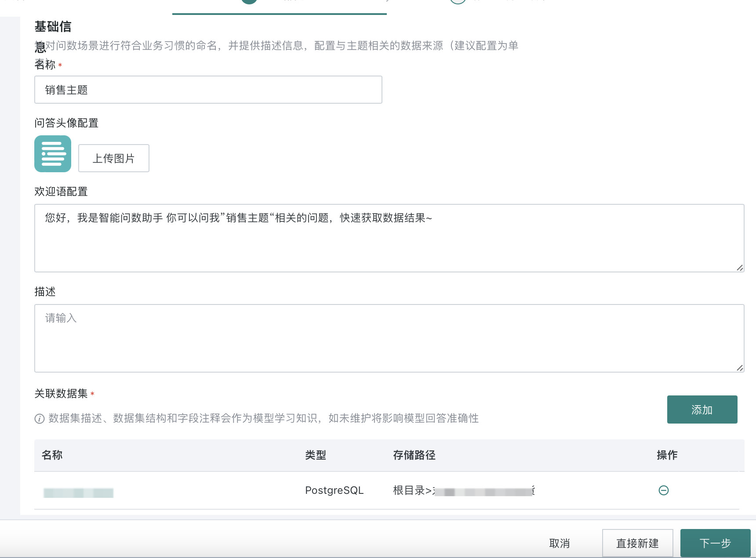Click the 添加 button to add dataset

702,409
